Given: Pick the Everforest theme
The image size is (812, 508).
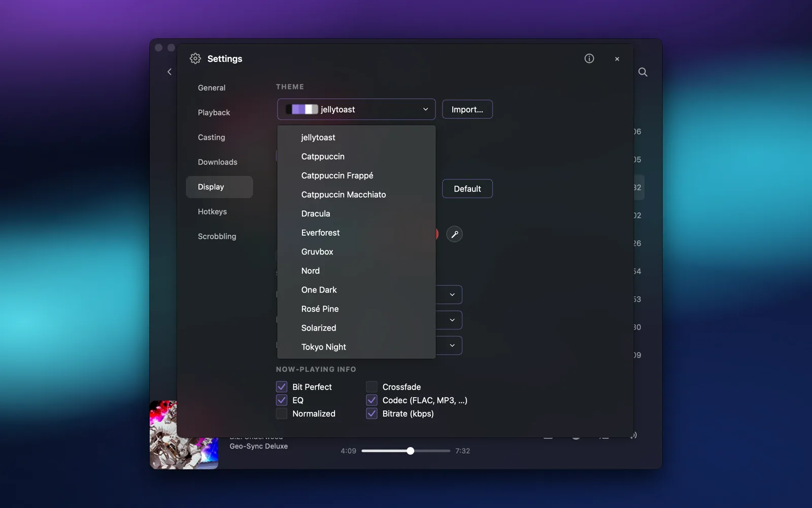Looking at the screenshot, I should [x=356, y=233].
